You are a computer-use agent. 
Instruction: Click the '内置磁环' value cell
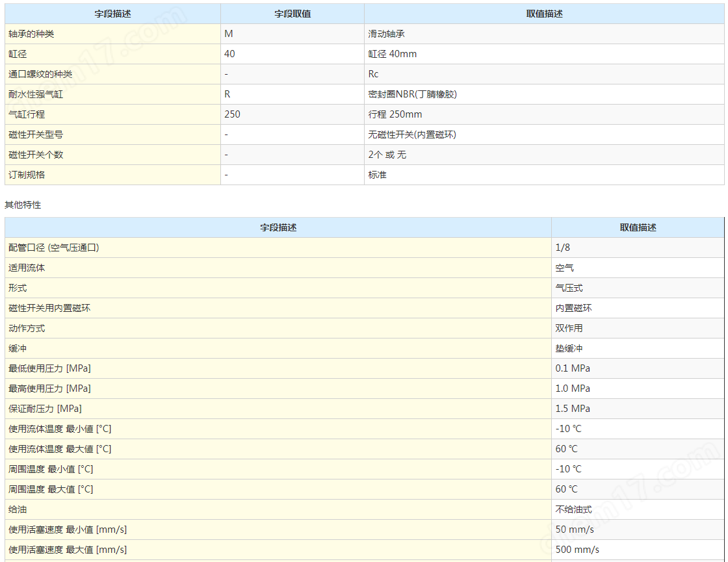pos(638,308)
